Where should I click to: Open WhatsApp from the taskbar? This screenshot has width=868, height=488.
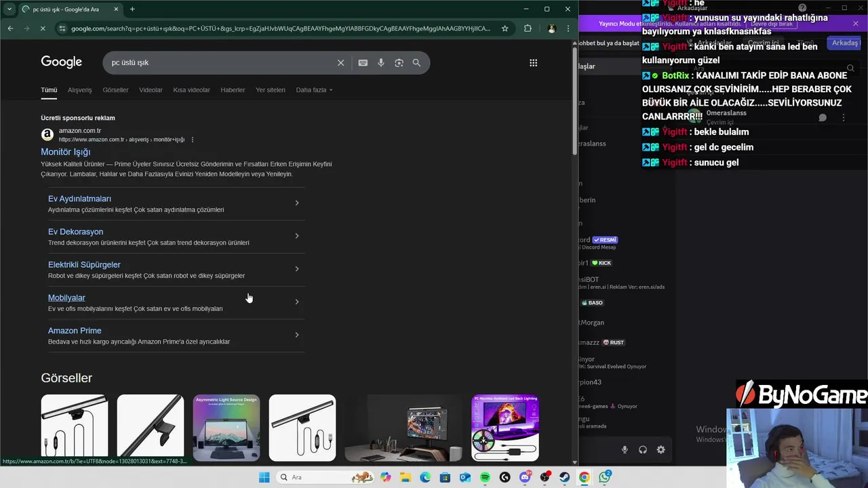click(604, 477)
